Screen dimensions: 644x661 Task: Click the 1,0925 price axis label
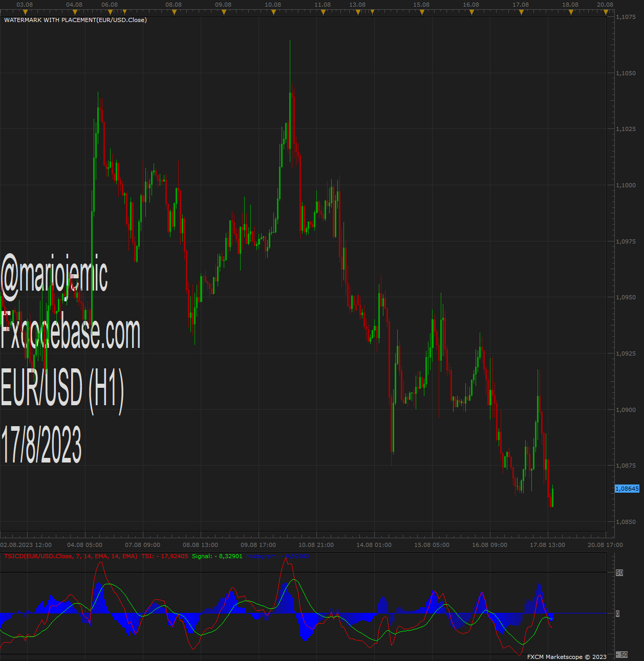coord(626,354)
